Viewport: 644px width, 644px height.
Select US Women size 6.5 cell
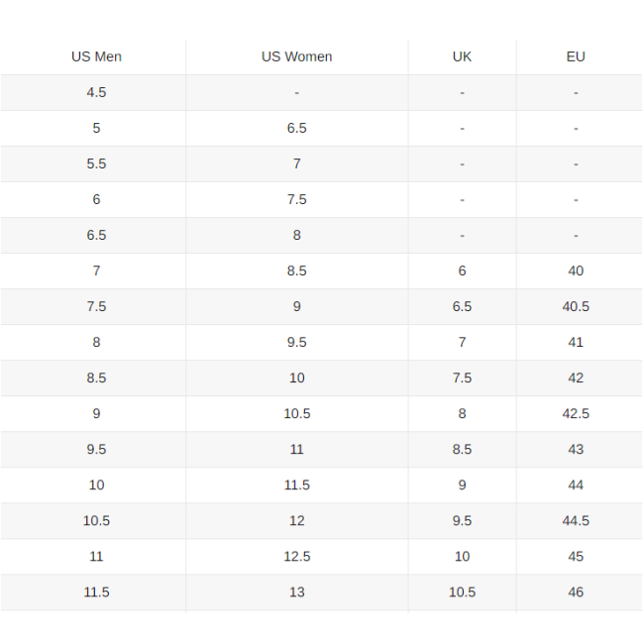(x=296, y=128)
